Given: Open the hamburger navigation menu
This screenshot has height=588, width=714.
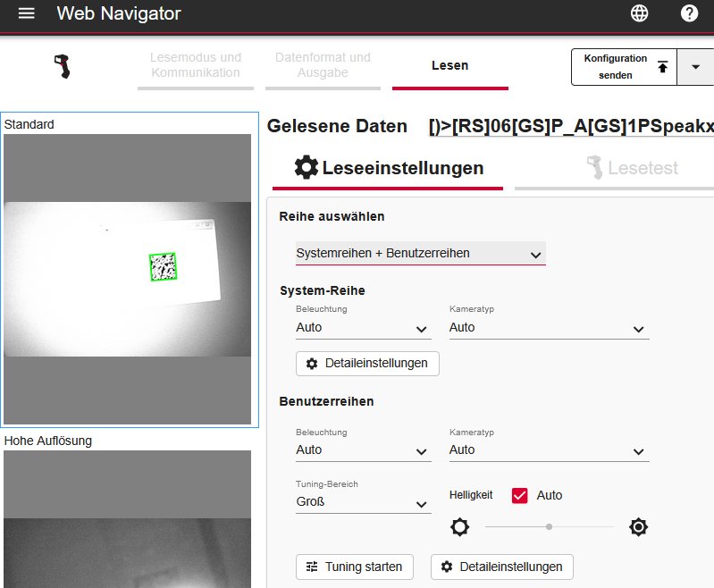Looking at the screenshot, I should point(27,13).
